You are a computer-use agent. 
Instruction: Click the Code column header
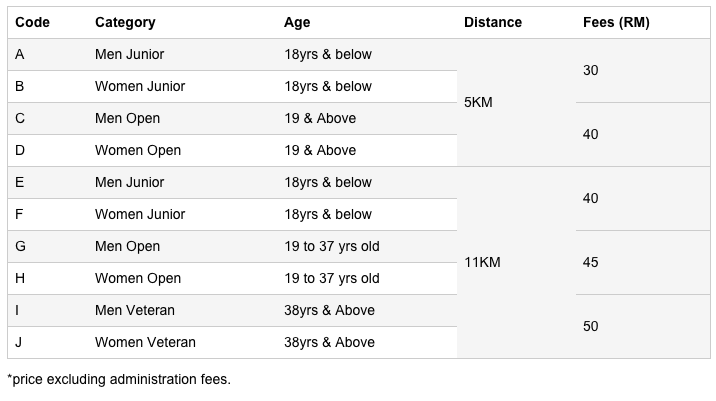[32, 22]
